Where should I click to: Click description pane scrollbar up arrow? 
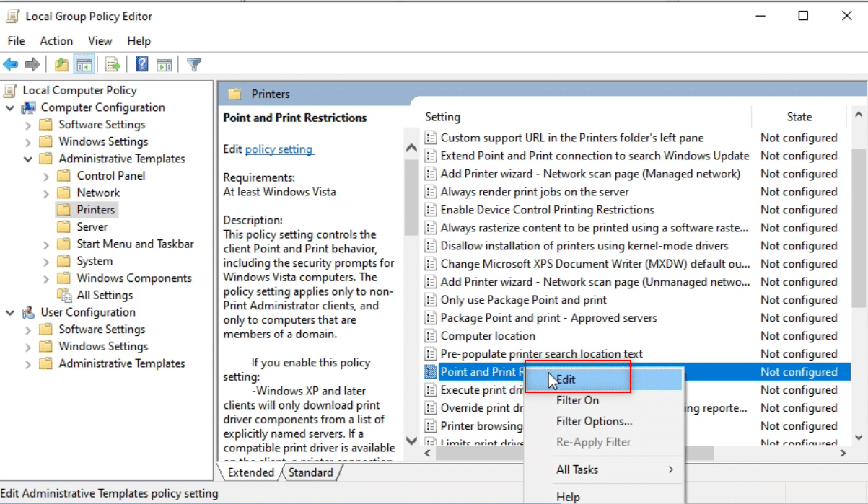pyautogui.click(x=412, y=149)
